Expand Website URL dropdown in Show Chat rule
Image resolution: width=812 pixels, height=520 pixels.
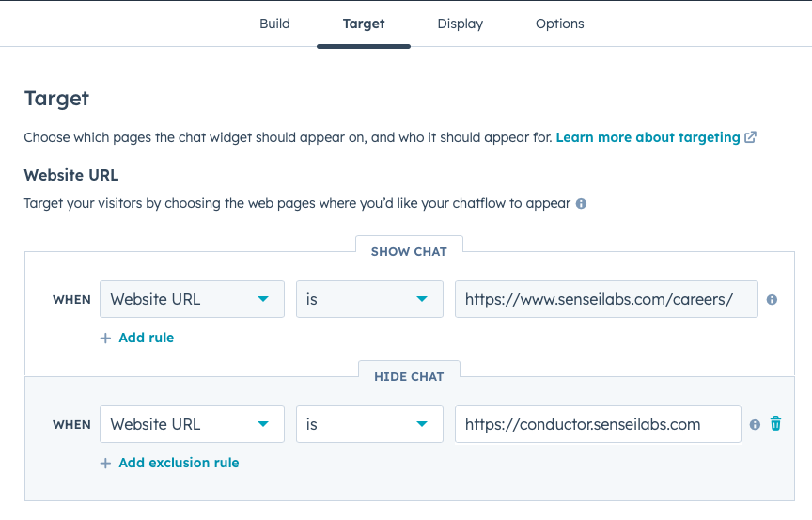coord(192,299)
